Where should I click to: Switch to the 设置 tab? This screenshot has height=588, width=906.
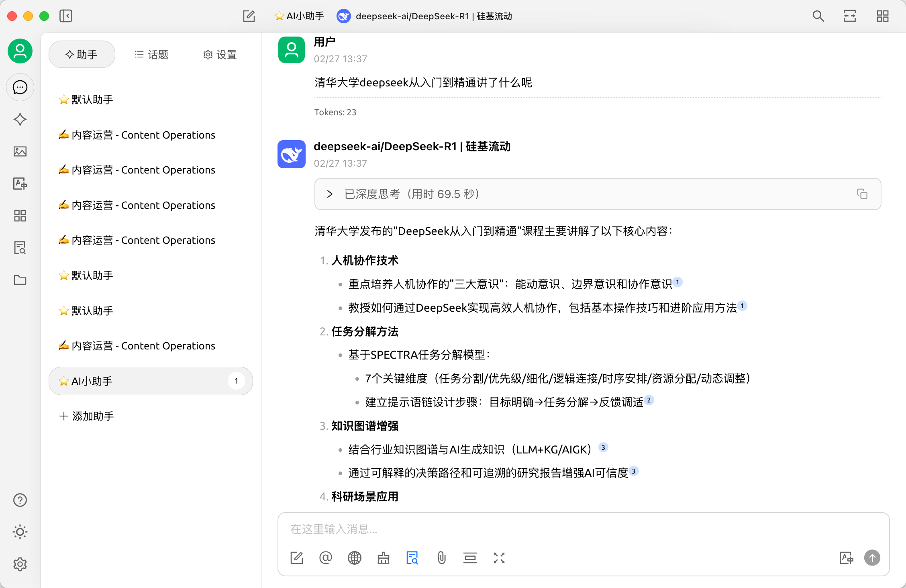[220, 54]
